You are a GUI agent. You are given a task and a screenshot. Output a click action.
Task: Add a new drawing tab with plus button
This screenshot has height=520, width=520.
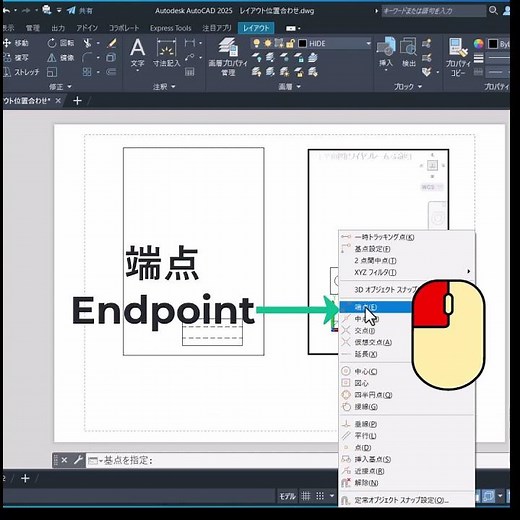[77, 100]
